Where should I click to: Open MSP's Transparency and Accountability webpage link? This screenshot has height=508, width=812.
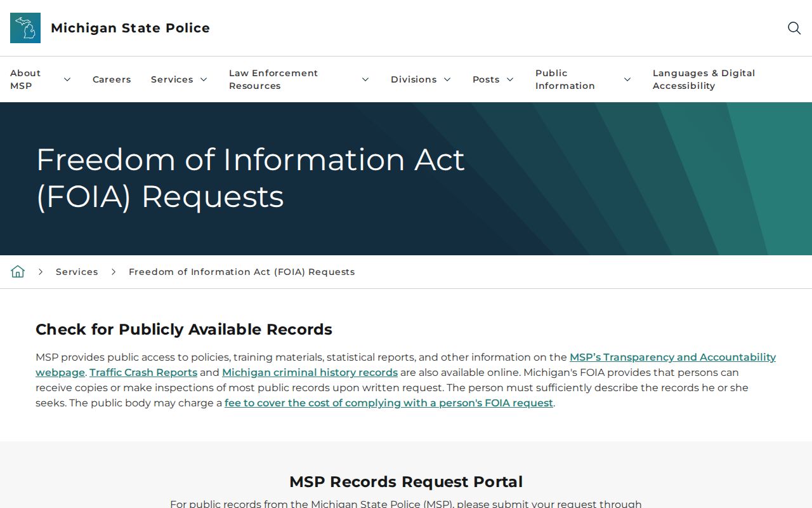coord(672,357)
